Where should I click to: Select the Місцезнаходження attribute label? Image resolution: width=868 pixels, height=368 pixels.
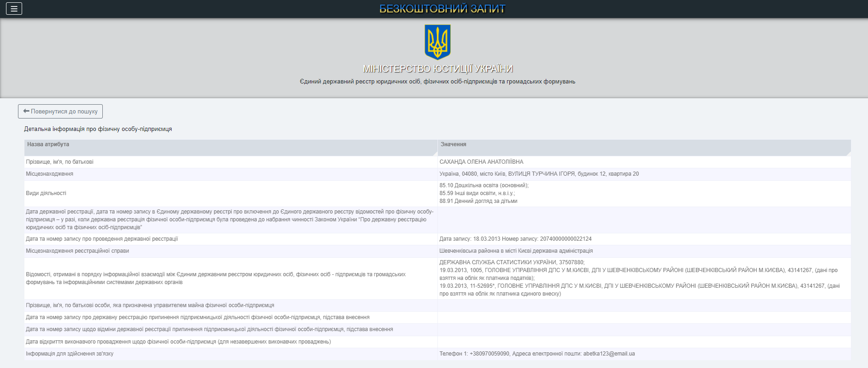(x=50, y=174)
